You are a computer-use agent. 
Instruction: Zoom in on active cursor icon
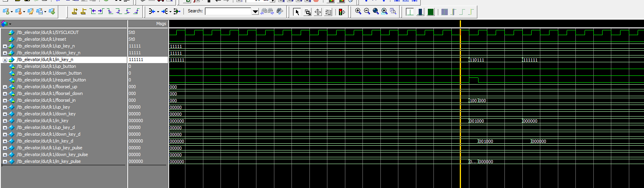(384, 12)
